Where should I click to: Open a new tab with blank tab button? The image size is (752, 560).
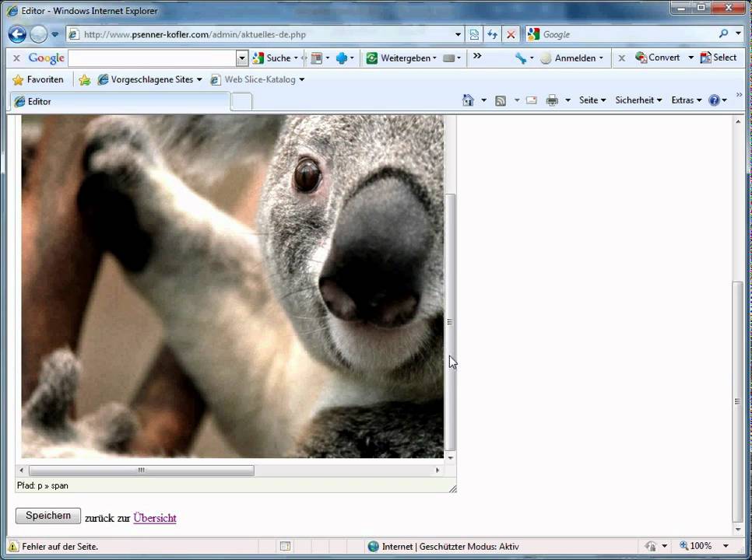241,102
